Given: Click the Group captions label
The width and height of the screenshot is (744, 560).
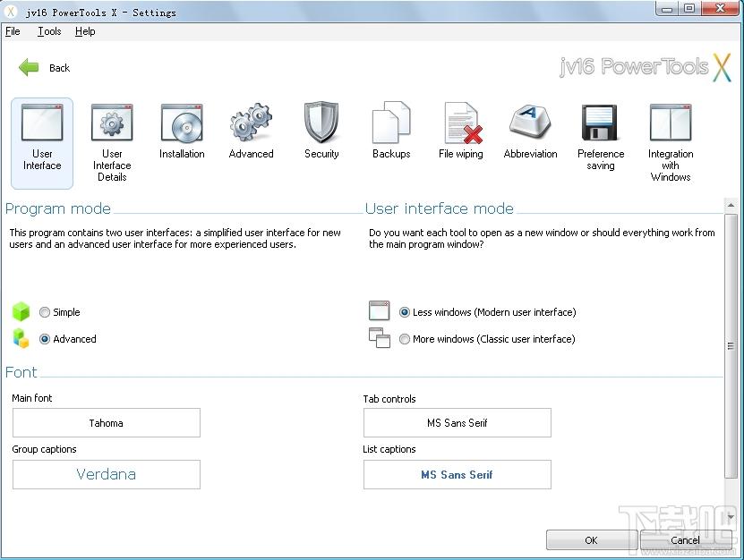Looking at the screenshot, I should click(x=44, y=449).
